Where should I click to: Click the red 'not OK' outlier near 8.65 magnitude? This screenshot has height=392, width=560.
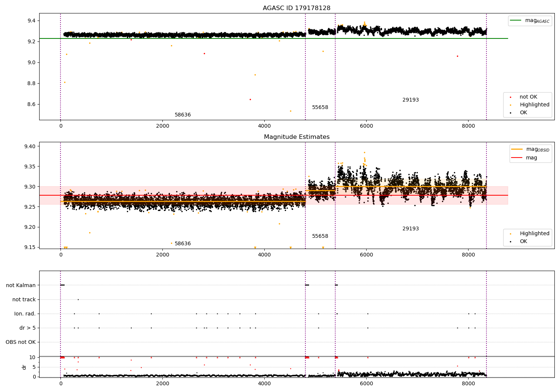pyautogui.click(x=250, y=99)
